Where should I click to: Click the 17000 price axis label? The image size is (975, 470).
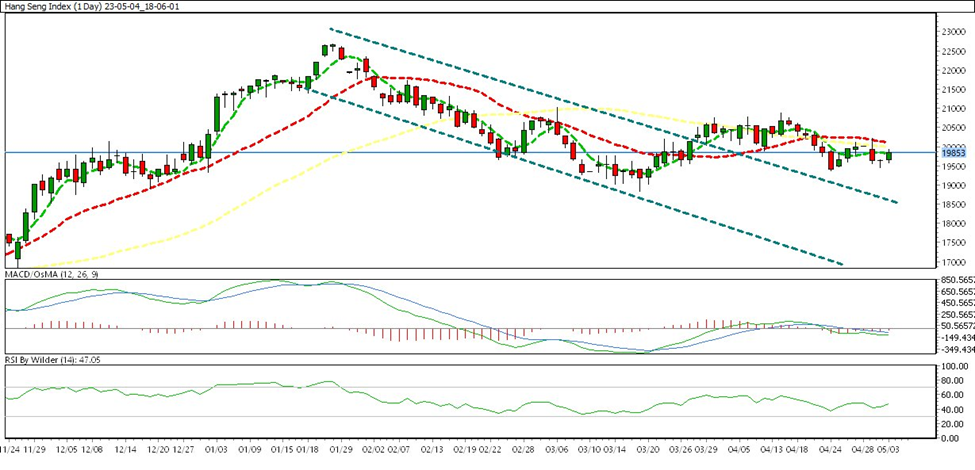tap(954, 262)
